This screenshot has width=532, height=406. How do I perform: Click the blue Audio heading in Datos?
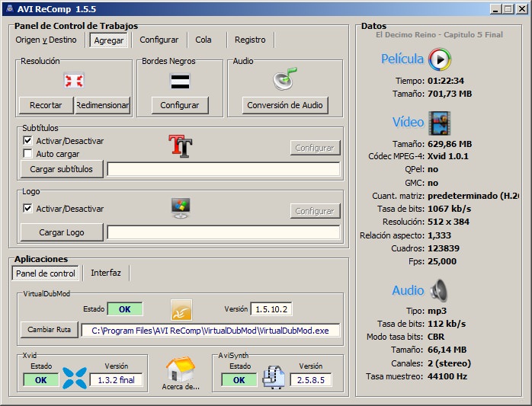409,290
